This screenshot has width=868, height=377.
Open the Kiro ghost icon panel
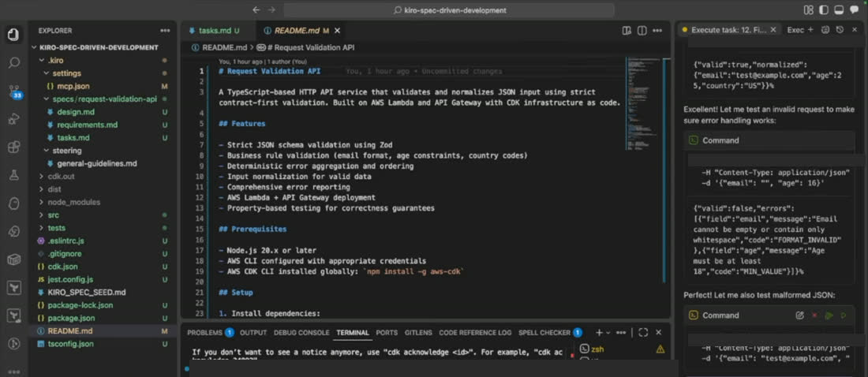click(14, 203)
